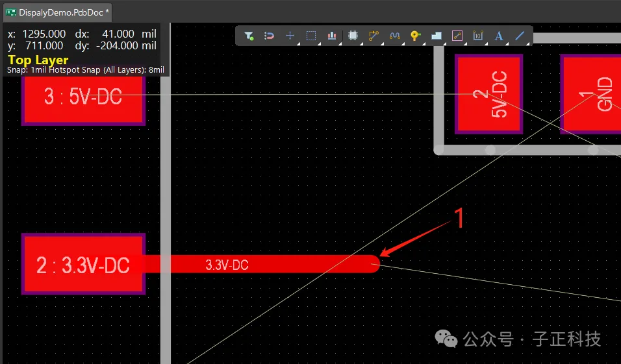
Task: Select the place polygon pour tool
Action: point(436,36)
